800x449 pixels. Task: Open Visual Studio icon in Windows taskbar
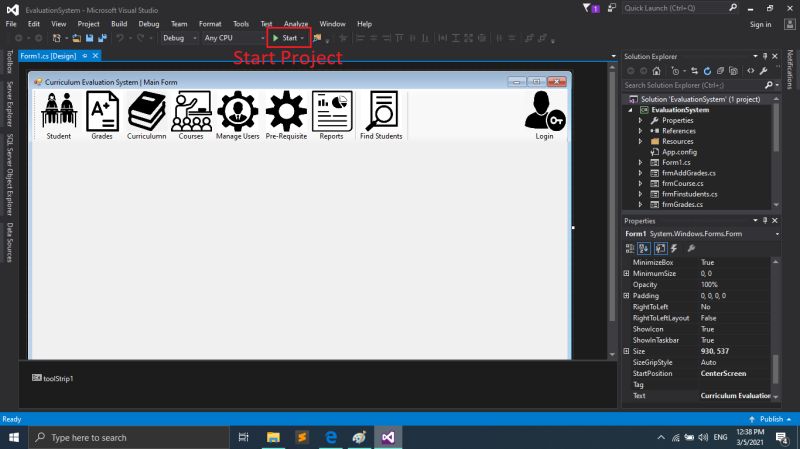(388, 437)
